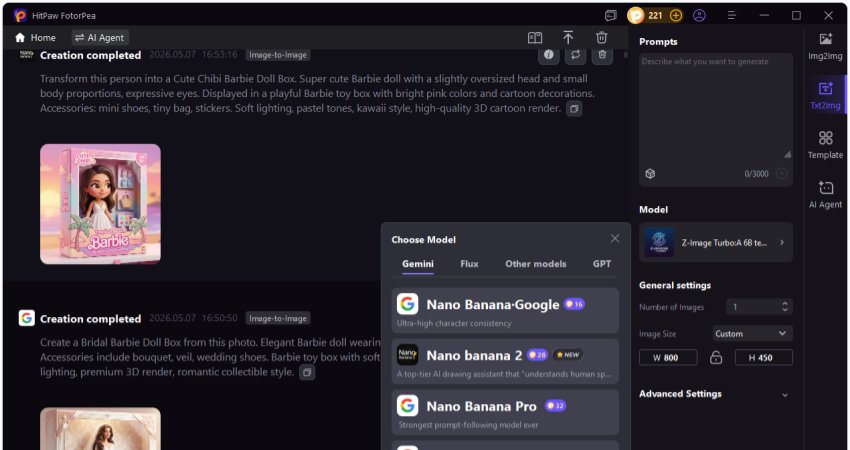Click the trash icon in top toolbar
The height and width of the screenshot is (450, 850).
(x=601, y=37)
